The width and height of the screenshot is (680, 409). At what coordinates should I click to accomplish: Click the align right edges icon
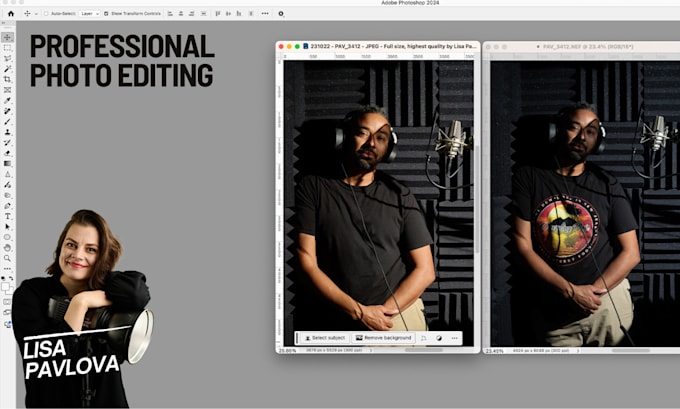192,13
